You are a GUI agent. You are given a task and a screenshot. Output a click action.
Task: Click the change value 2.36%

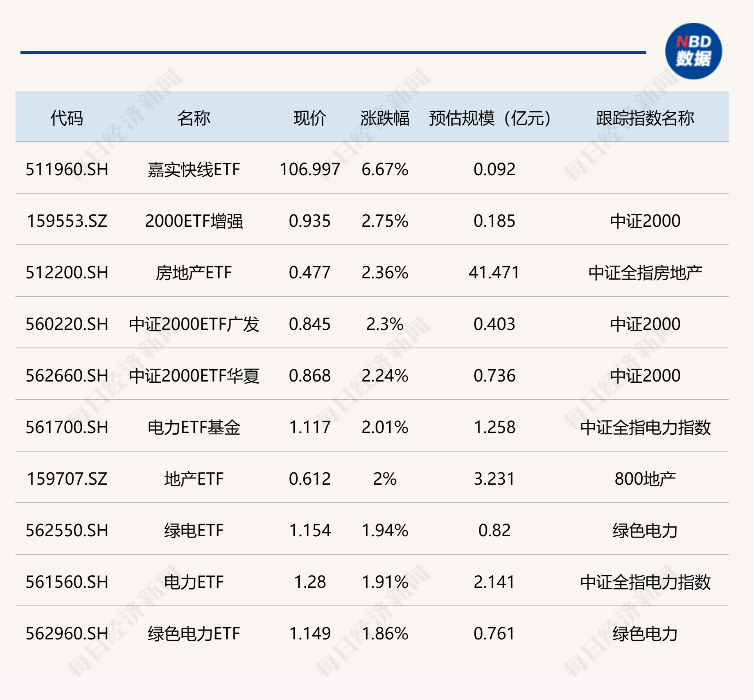click(x=385, y=273)
